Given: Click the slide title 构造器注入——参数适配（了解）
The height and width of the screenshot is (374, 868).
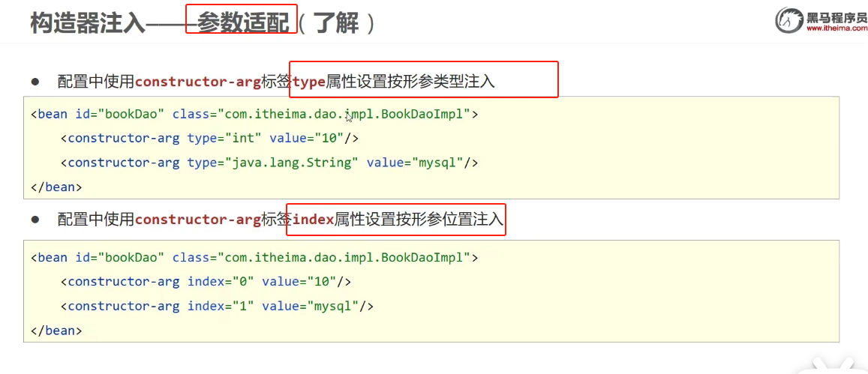Looking at the screenshot, I should pos(203,24).
